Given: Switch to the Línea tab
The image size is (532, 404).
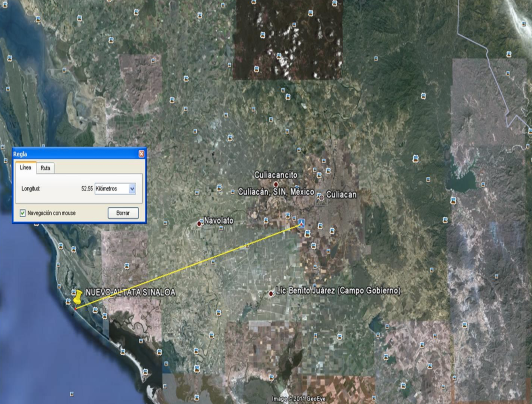Looking at the screenshot, I should pos(25,168).
